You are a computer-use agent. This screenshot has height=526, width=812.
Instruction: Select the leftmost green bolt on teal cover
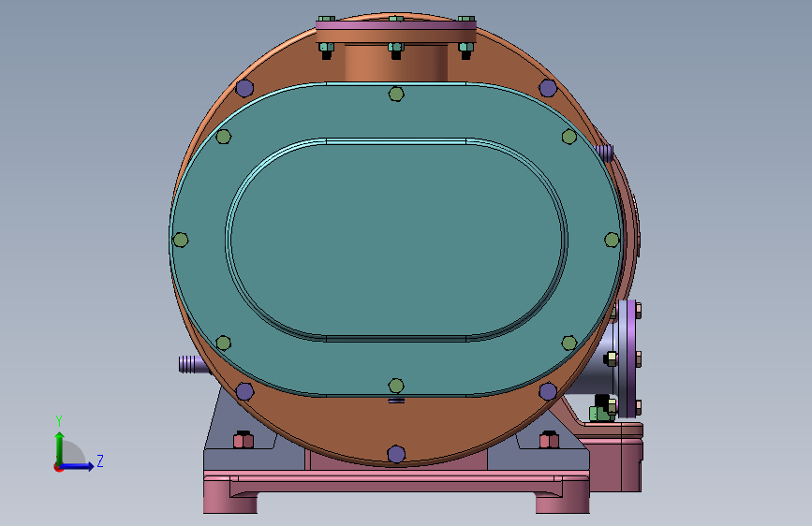[x=181, y=240]
